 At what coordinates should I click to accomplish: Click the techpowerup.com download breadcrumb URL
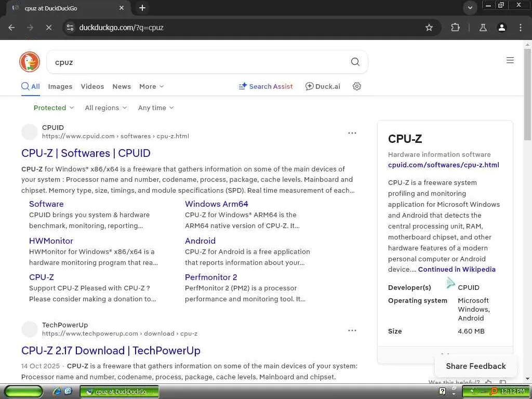click(x=120, y=334)
